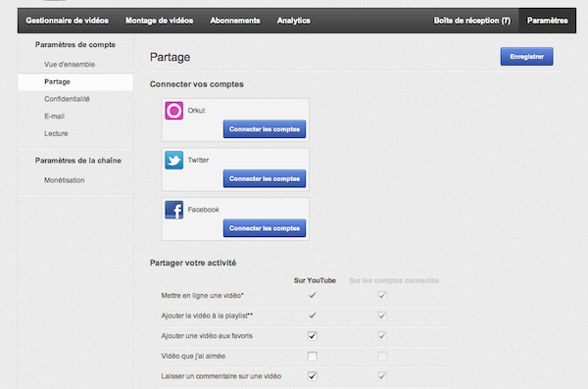Click the Sur les comptes connectés header

[394, 280]
